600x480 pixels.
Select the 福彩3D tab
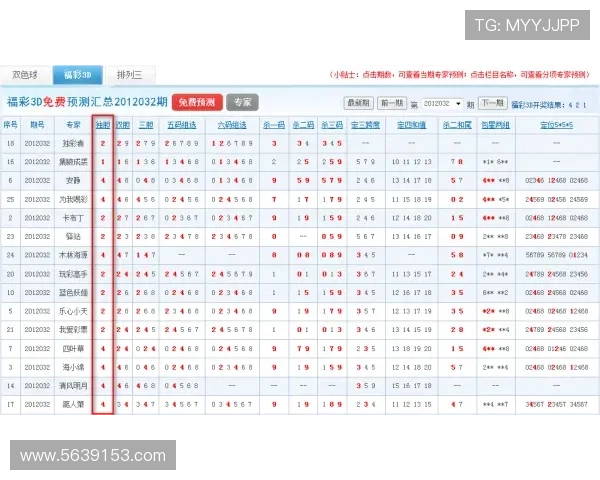coord(78,75)
